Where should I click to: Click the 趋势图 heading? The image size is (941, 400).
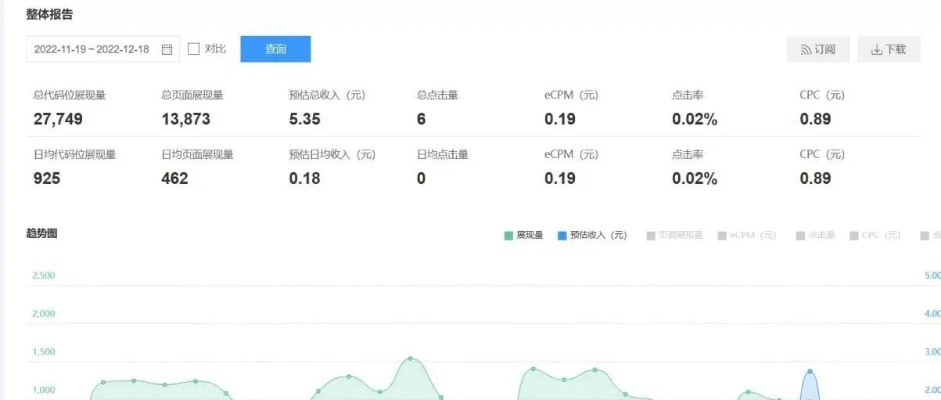pyautogui.click(x=42, y=233)
